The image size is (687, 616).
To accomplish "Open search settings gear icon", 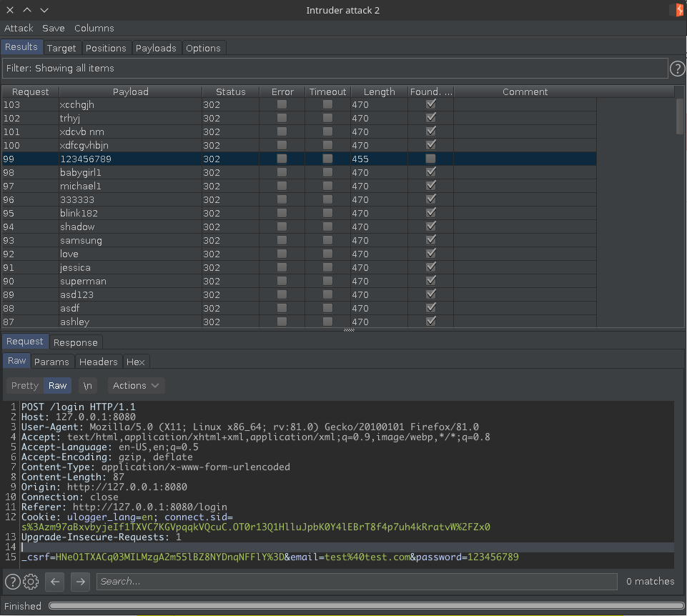I will point(31,582).
